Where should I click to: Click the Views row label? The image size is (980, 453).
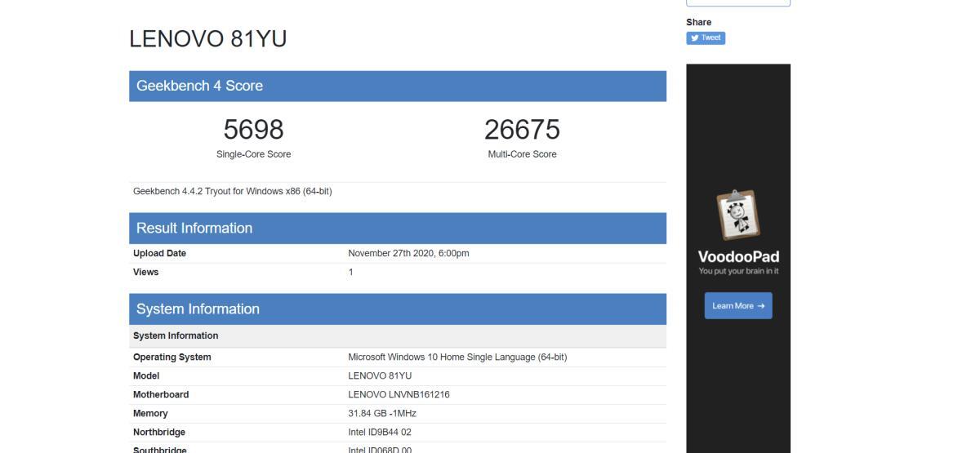(x=145, y=272)
